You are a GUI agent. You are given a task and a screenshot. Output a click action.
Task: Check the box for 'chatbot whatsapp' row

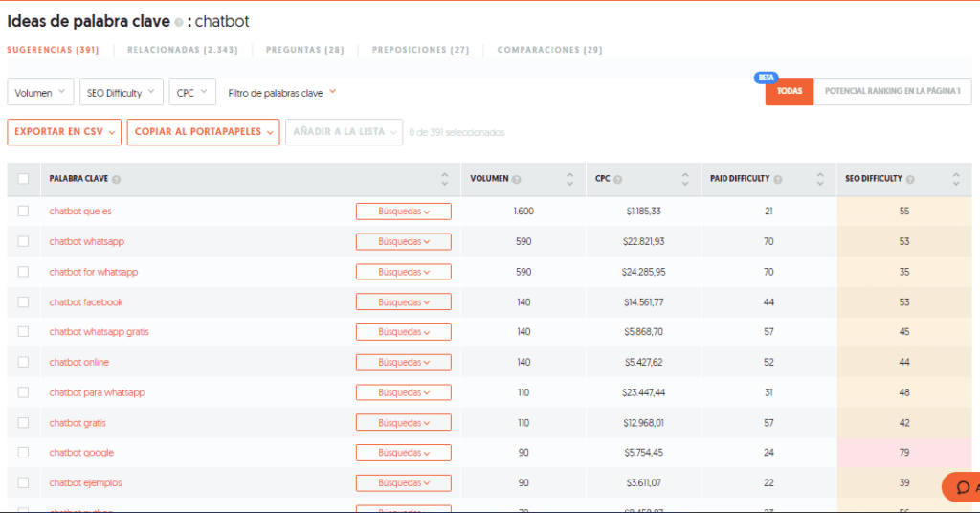point(23,241)
